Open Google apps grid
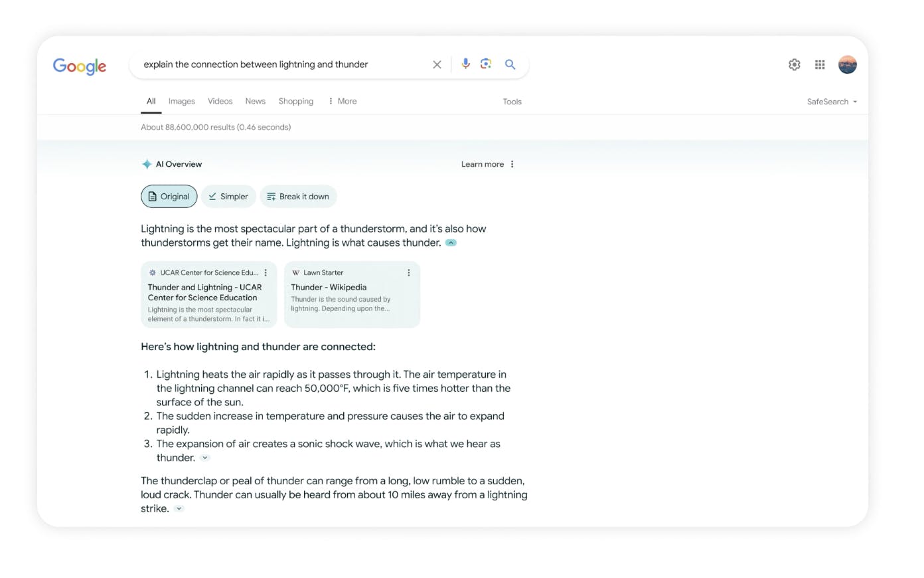 point(820,64)
